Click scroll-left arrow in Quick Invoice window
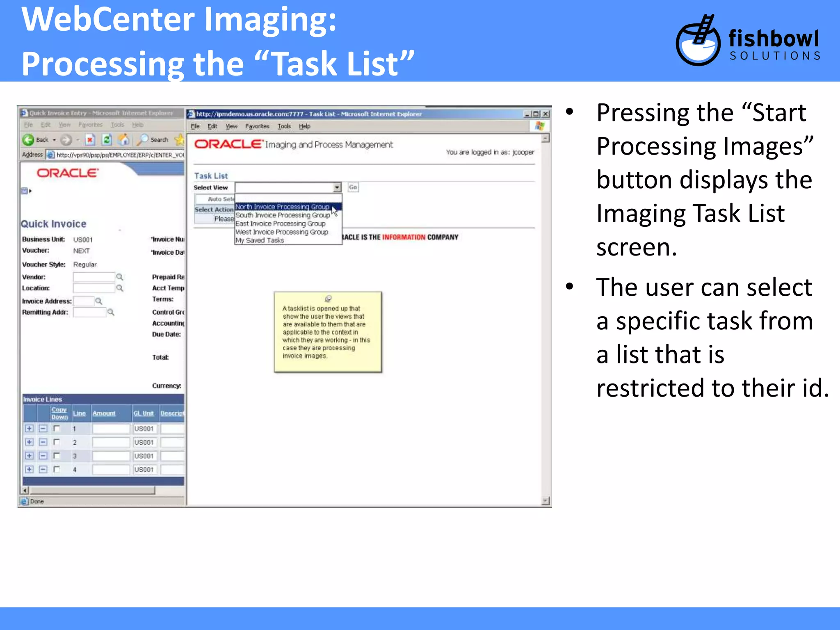840x630 pixels. [x=25, y=490]
